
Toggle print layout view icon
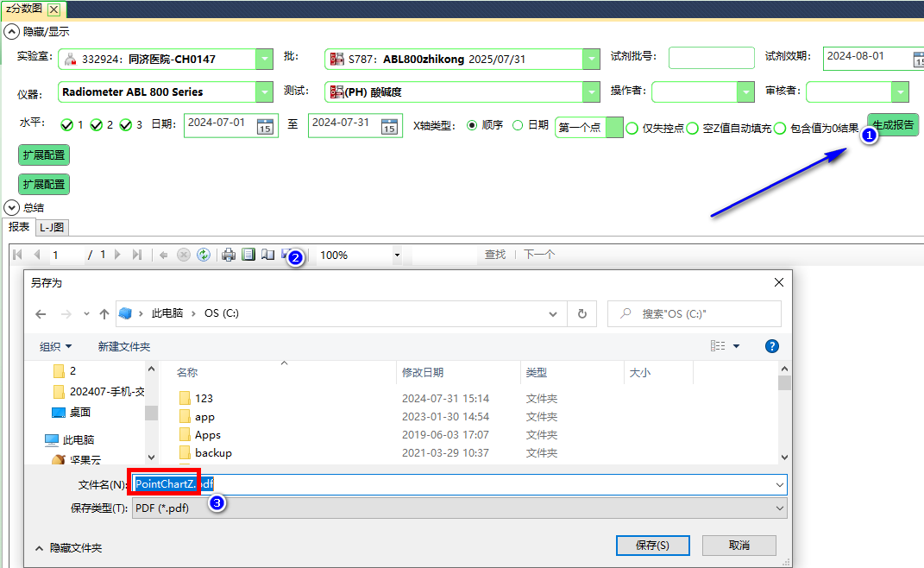(x=248, y=255)
